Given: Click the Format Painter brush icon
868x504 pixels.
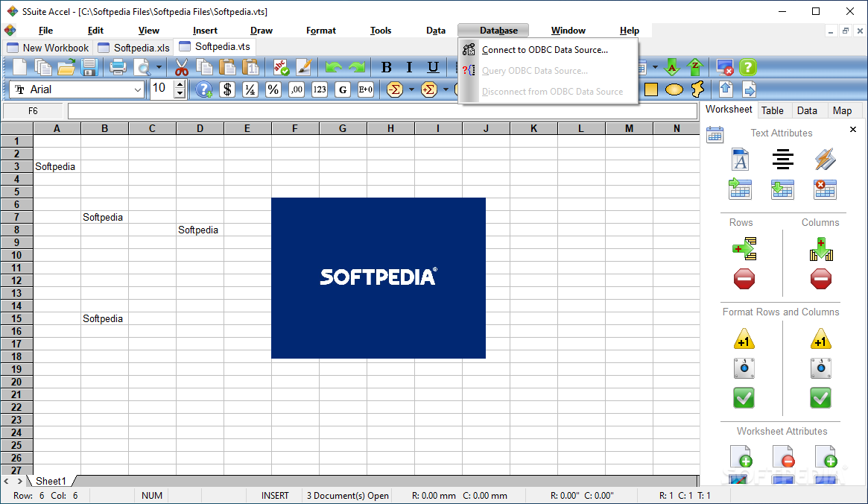Looking at the screenshot, I should click(304, 68).
